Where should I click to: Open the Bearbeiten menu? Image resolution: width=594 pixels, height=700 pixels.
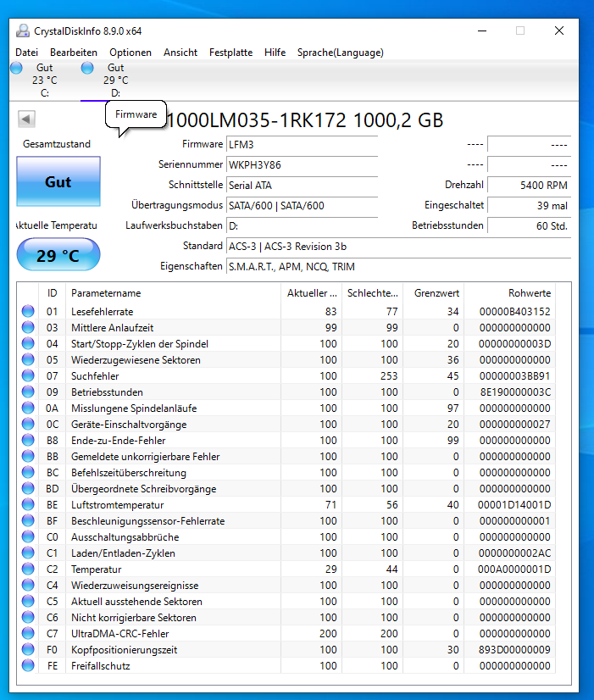74,53
